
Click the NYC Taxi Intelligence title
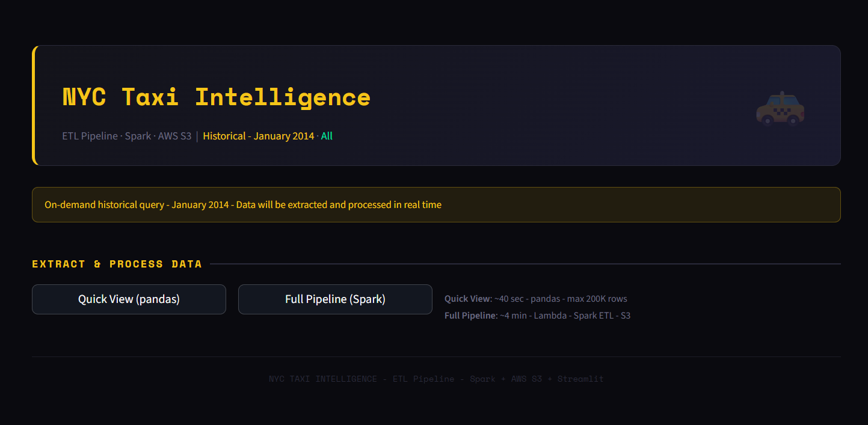pos(217,97)
